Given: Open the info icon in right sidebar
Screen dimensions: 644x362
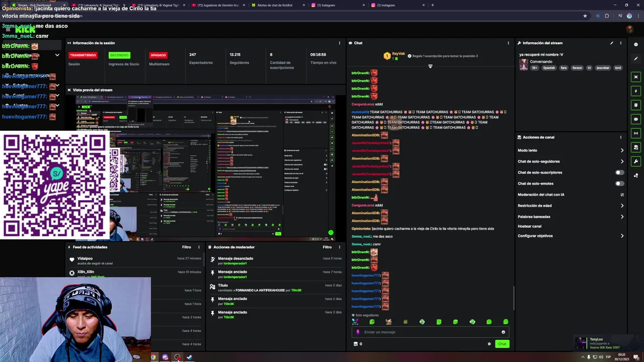Looking at the screenshot, I should [x=636, y=45].
